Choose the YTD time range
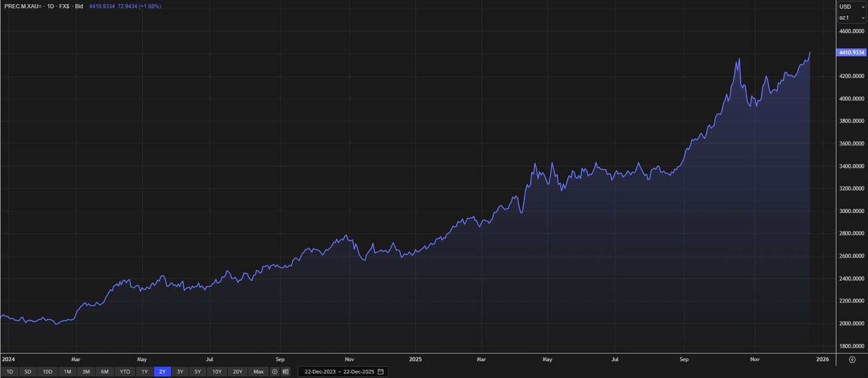The width and height of the screenshot is (868, 378). [x=125, y=372]
